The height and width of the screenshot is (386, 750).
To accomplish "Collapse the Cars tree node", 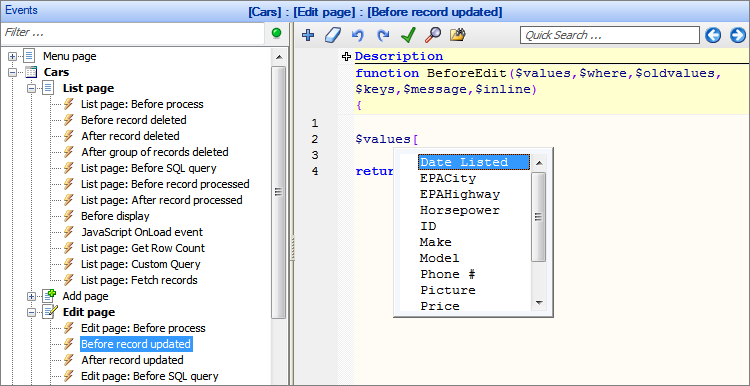I will click(12, 72).
